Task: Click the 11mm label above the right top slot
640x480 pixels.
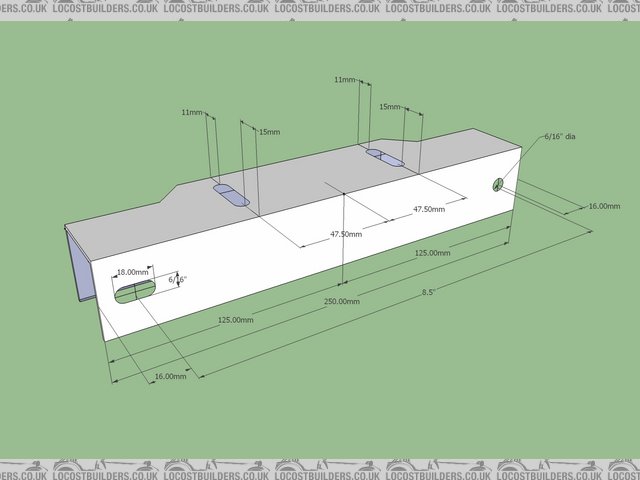Action: tap(344, 78)
